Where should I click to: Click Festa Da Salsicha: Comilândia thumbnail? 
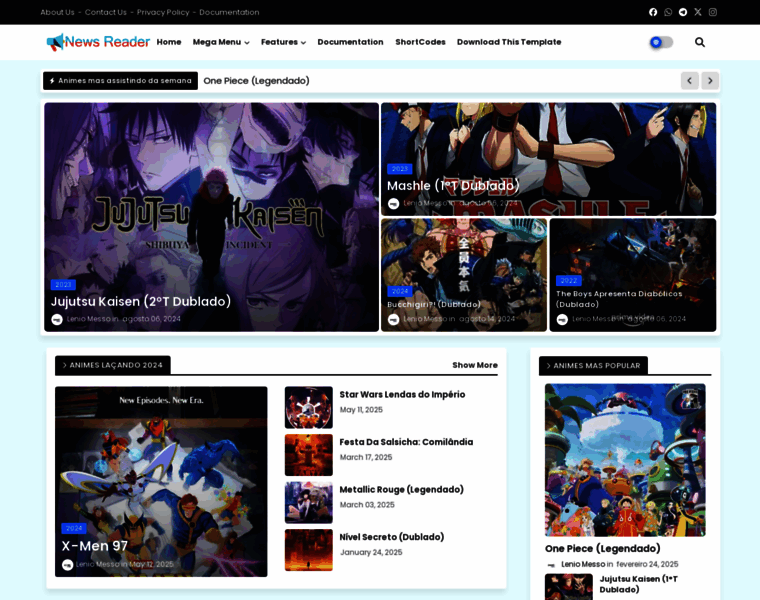tap(309, 455)
